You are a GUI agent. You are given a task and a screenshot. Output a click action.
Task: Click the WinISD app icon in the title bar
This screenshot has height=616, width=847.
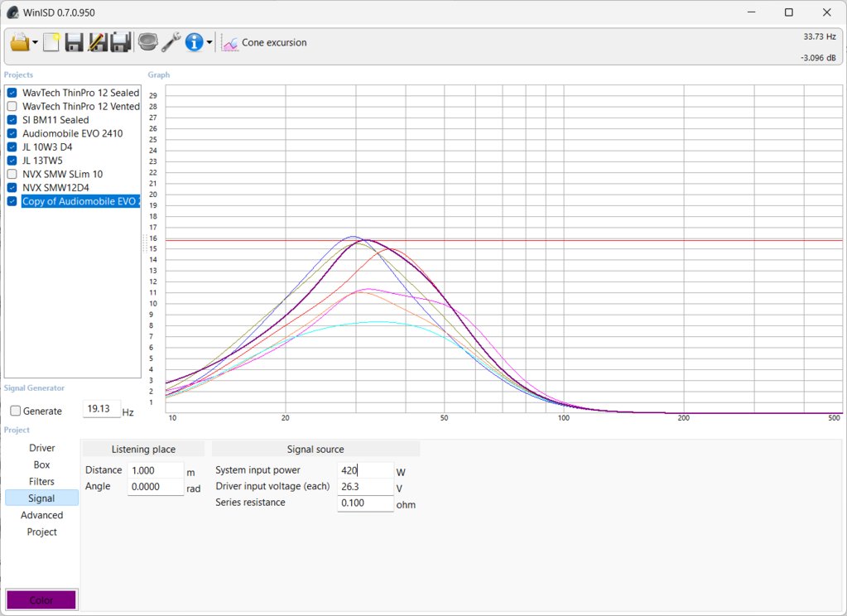click(12, 12)
